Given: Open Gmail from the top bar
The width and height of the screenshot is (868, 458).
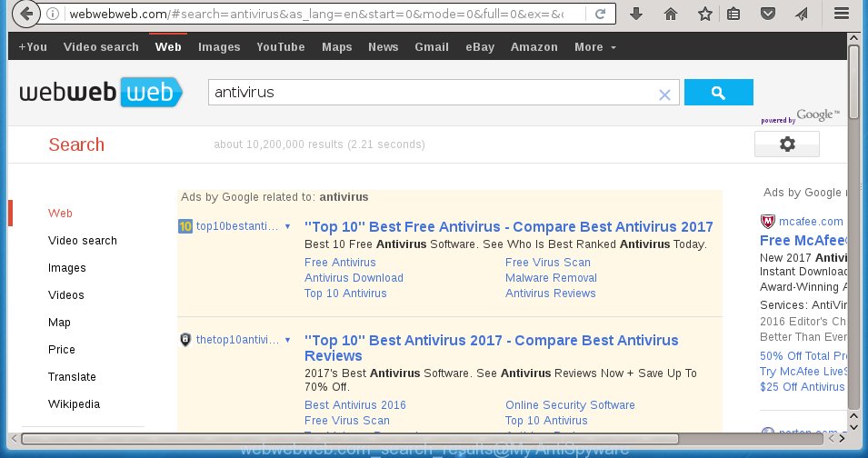Looking at the screenshot, I should tap(432, 47).
